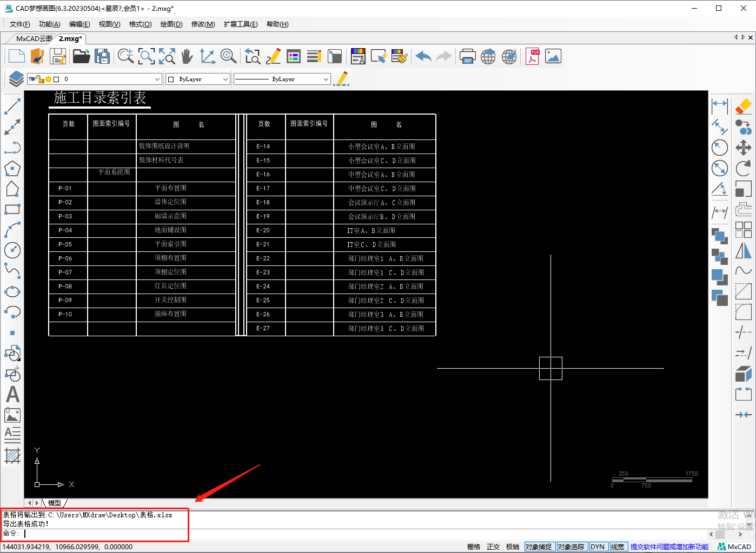The width and height of the screenshot is (756, 553).
Task: Open the 帮助(H) menu
Action: coord(277,24)
